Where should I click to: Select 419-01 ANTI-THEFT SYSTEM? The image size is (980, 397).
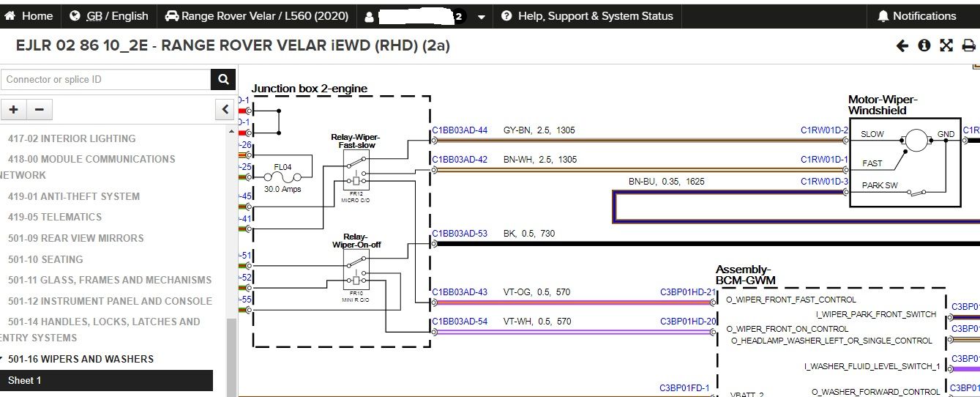[74, 196]
